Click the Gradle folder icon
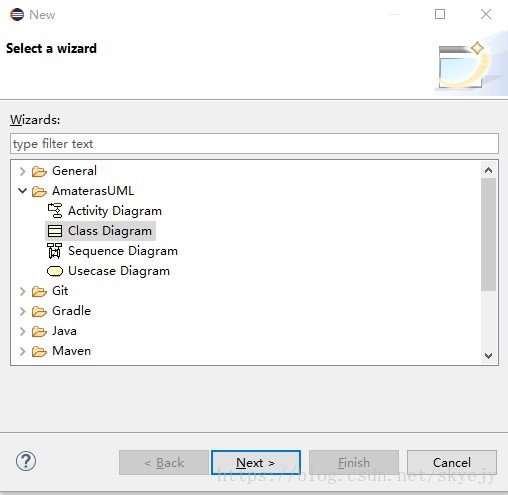This screenshot has height=495, width=508. tap(39, 311)
